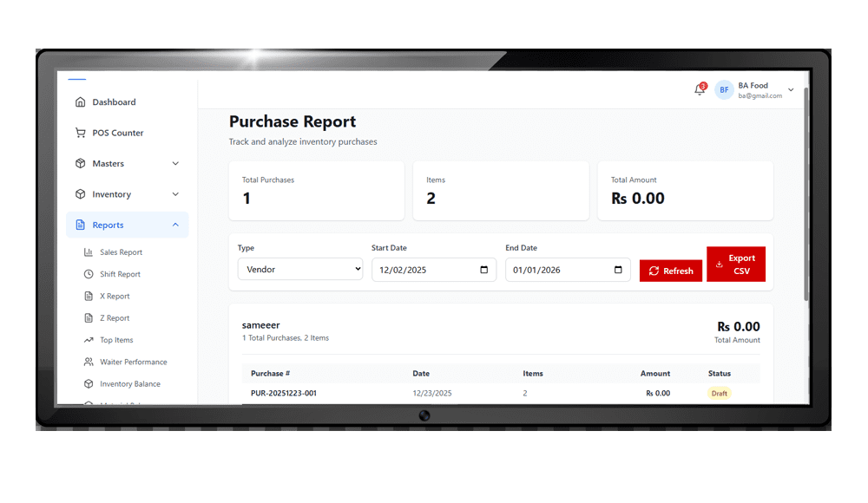The width and height of the screenshot is (868, 503).
Task: Open the End Date calendar picker
Action: click(x=618, y=270)
